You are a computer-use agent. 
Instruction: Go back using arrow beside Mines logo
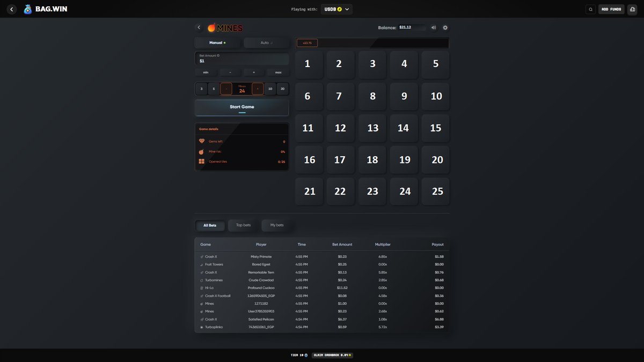(199, 27)
